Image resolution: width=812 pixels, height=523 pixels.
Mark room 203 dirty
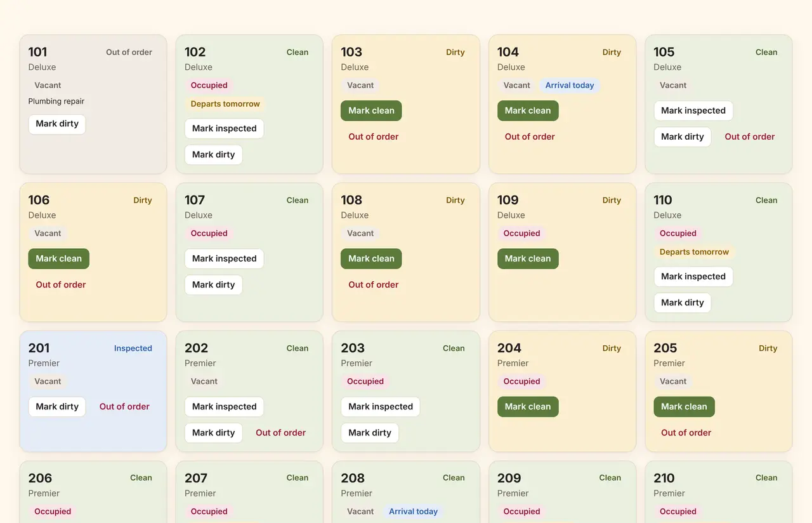click(x=370, y=432)
